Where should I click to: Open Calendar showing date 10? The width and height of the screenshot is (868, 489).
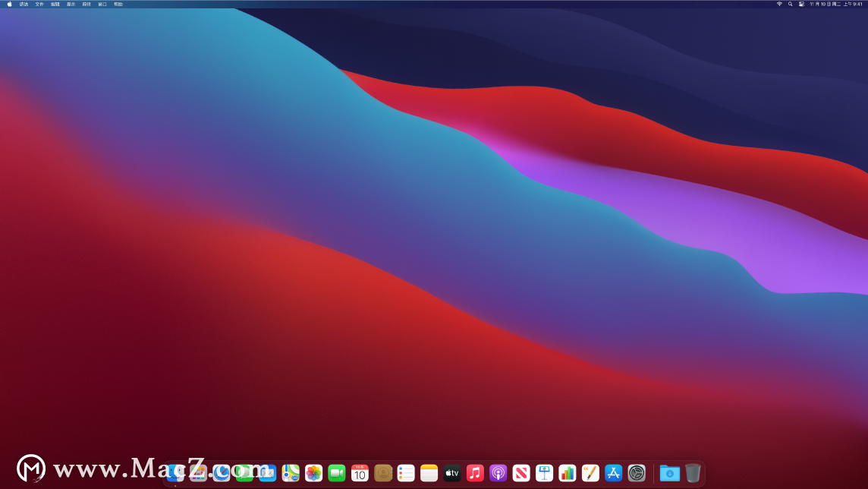tap(360, 473)
